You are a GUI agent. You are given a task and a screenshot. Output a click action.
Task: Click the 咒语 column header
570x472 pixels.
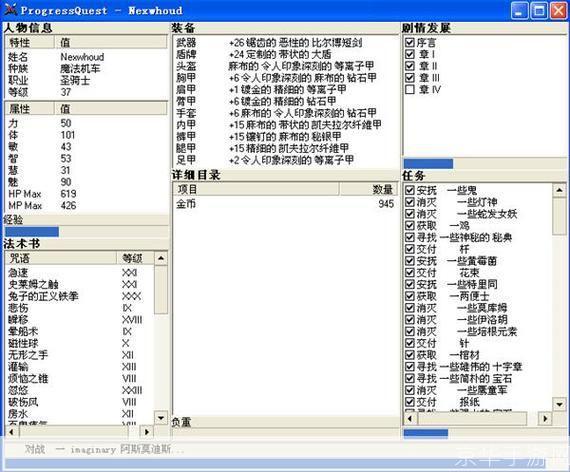[x=61, y=258]
